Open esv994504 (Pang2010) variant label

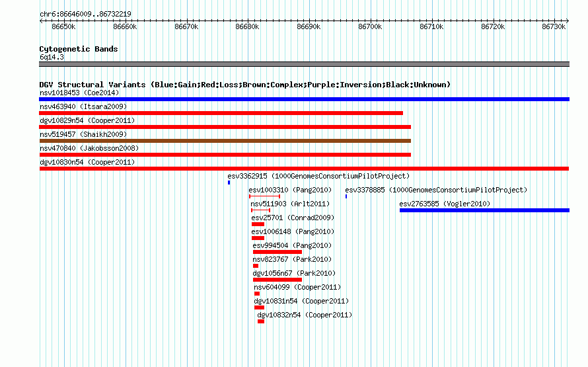(x=292, y=245)
